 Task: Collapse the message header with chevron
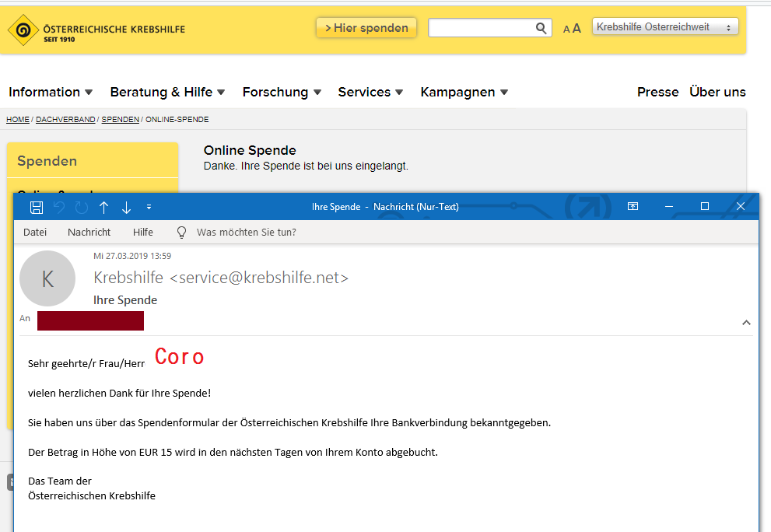tap(746, 323)
